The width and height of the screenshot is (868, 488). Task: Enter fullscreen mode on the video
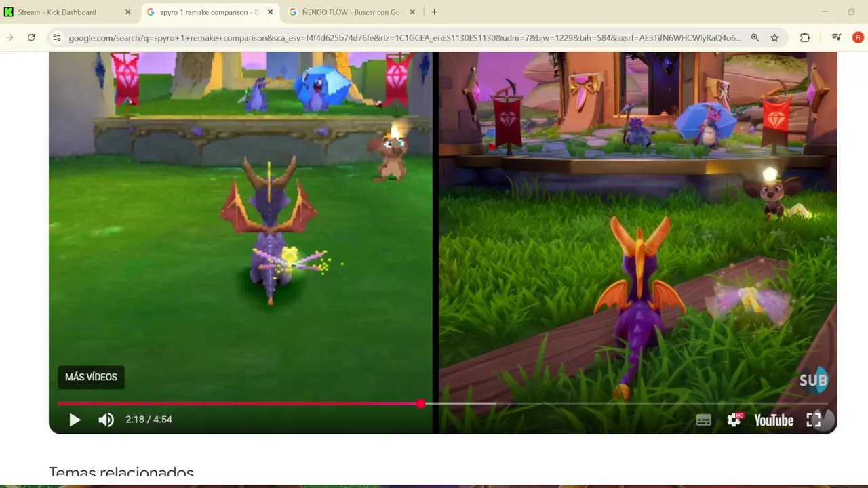click(814, 420)
